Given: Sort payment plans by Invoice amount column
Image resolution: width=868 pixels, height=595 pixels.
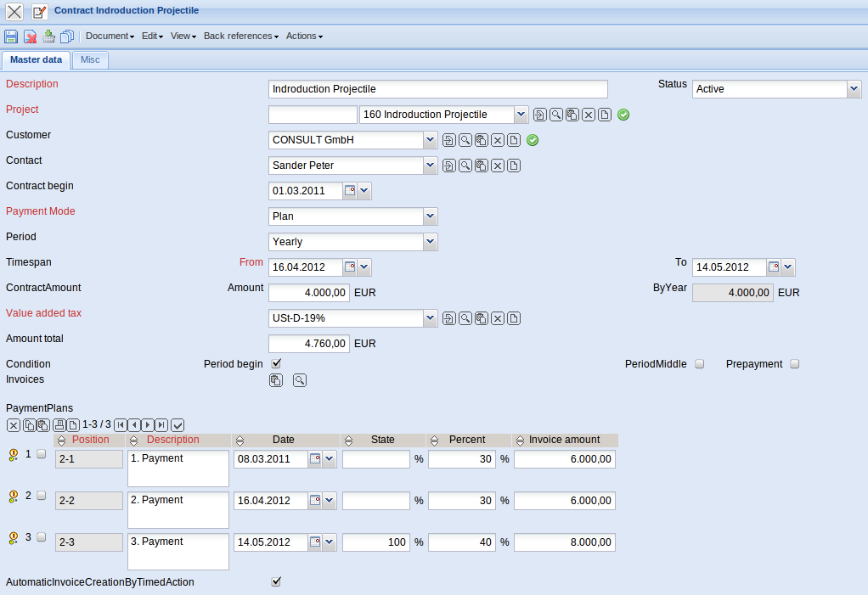Looking at the screenshot, I should [564, 440].
